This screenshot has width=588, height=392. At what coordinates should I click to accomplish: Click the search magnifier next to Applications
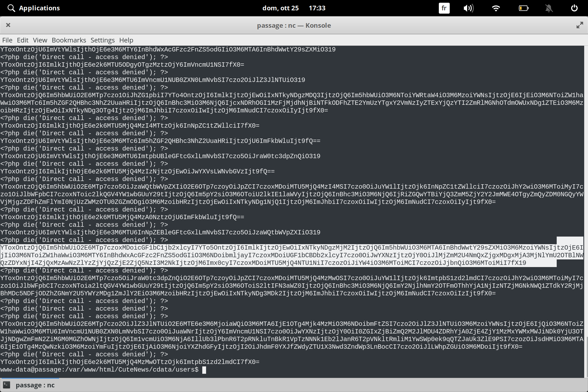coord(11,8)
